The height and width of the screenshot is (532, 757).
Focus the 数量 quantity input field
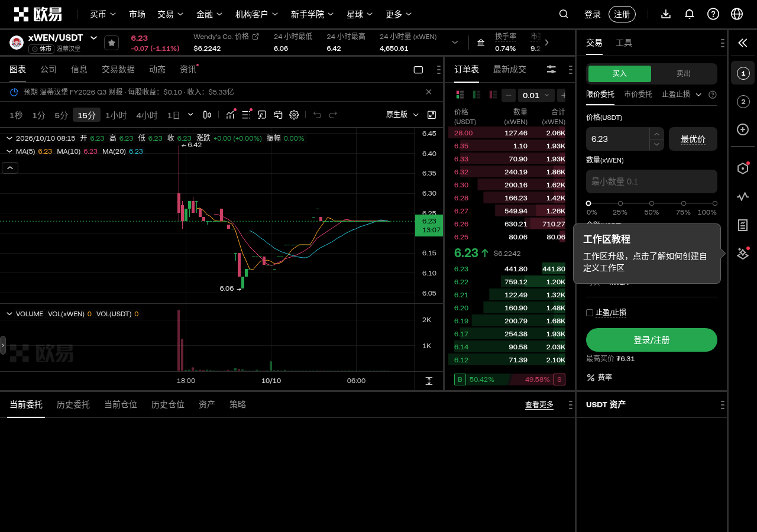652,181
